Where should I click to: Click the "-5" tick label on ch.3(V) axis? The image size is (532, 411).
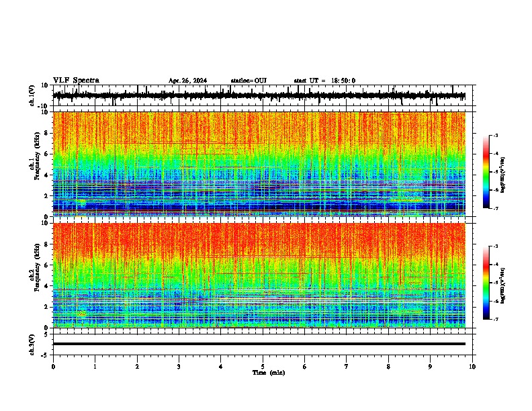pos(46,355)
